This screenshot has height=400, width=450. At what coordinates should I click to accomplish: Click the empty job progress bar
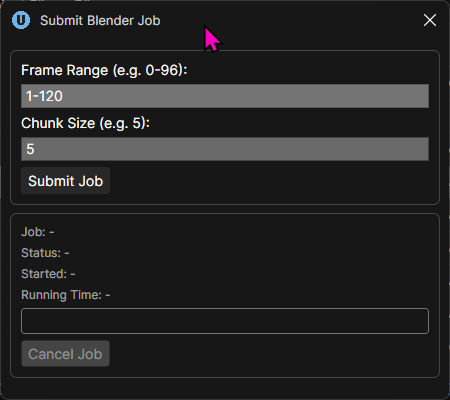click(225, 321)
